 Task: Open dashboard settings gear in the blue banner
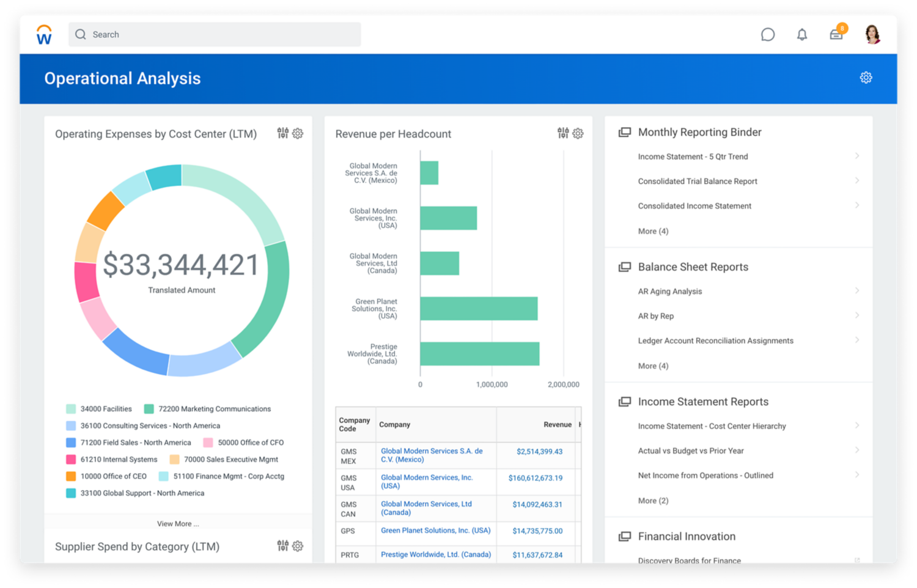coord(866,78)
